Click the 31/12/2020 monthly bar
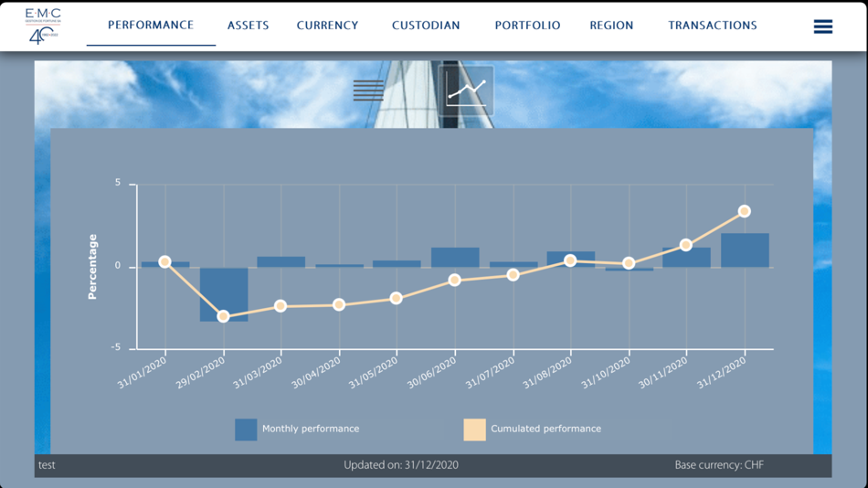The image size is (868, 488). click(x=745, y=250)
